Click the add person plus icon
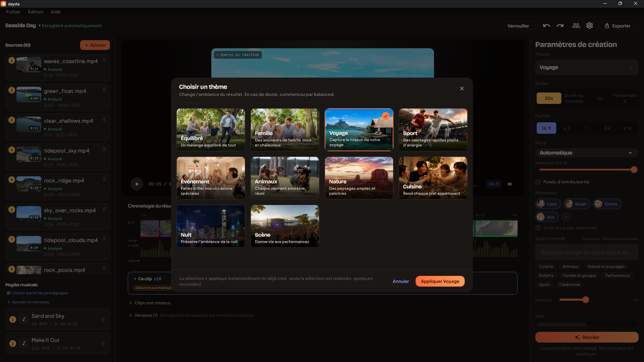The height and width of the screenshot is (362, 644). [x=566, y=217]
